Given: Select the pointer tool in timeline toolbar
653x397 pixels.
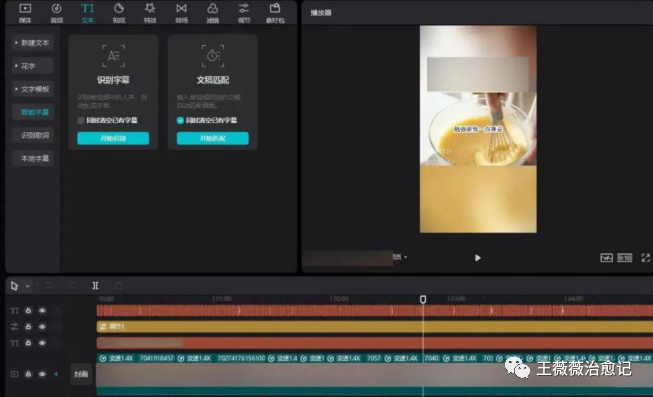Looking at the screenshot, I should [x=14, y=286].
